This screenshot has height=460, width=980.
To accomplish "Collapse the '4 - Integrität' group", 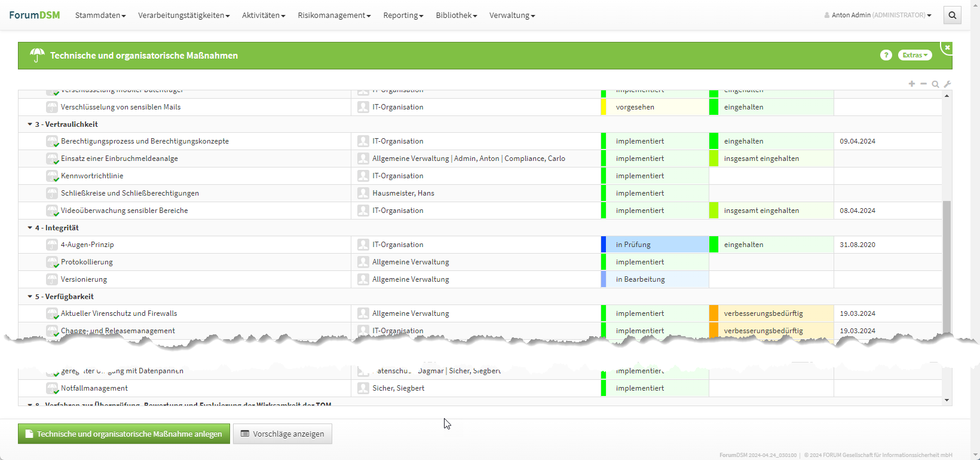I will (x=30, y=228).
